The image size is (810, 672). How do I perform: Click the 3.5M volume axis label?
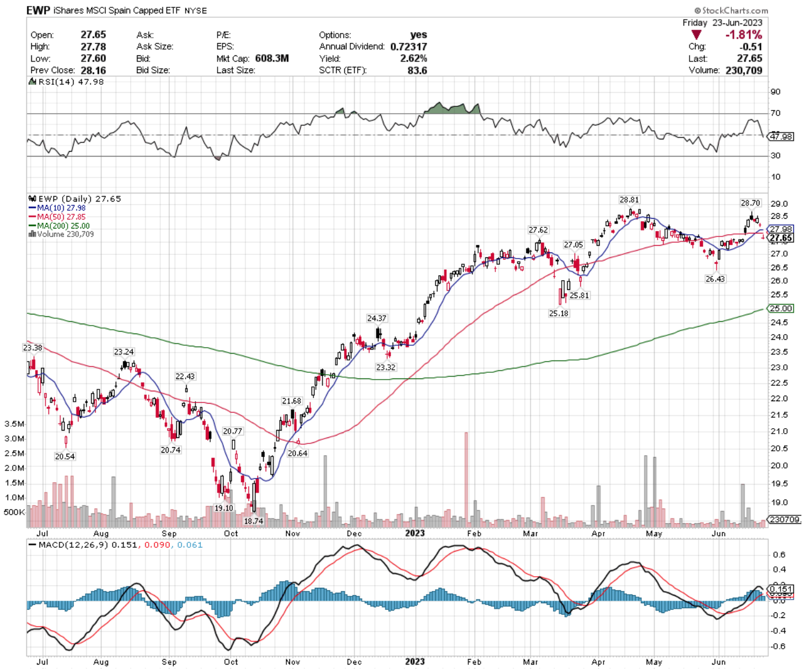(x=14, y=424)
